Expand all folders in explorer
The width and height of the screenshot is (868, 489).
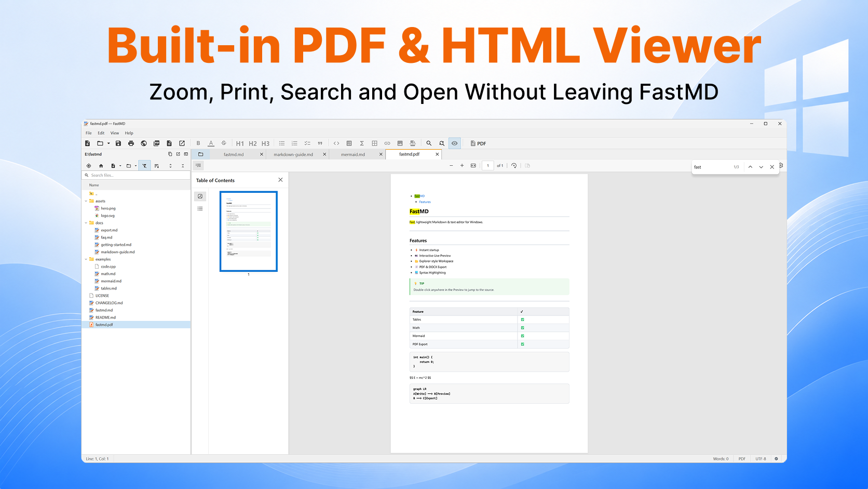(x=170, y=166)
